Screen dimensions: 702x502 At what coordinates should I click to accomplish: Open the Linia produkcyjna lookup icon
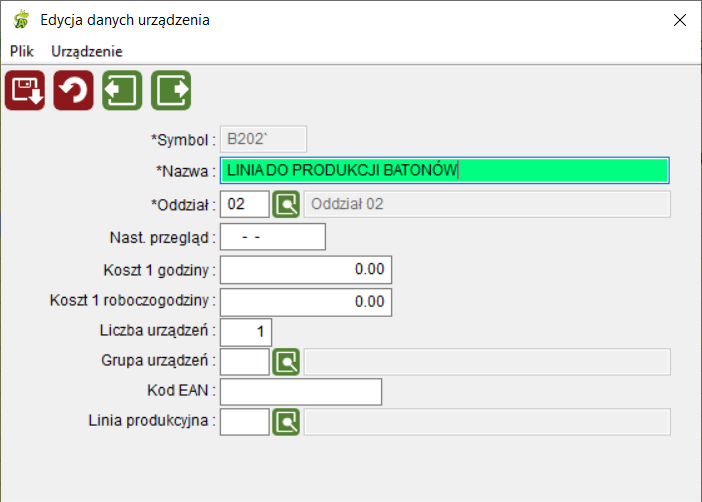(x=286, y=422)
